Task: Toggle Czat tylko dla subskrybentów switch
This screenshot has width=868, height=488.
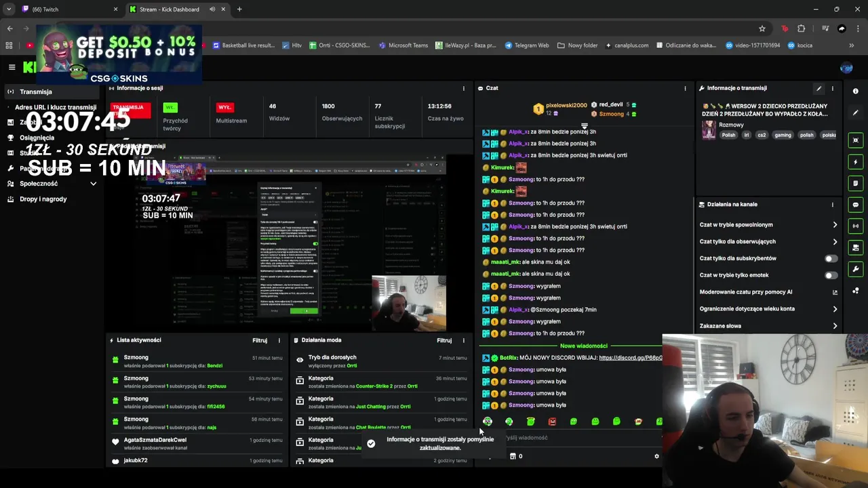Action: 831,258
